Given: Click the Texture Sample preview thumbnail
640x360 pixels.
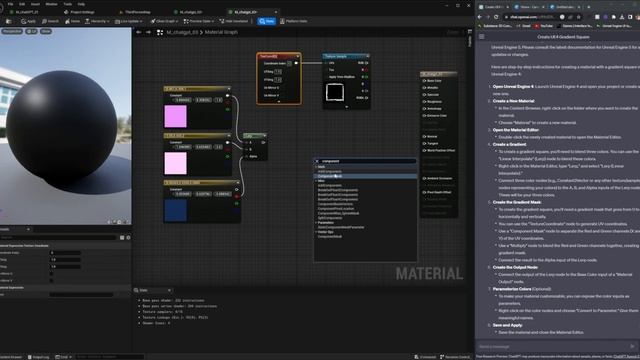Looking at the screenshot, I should [335, 92].
